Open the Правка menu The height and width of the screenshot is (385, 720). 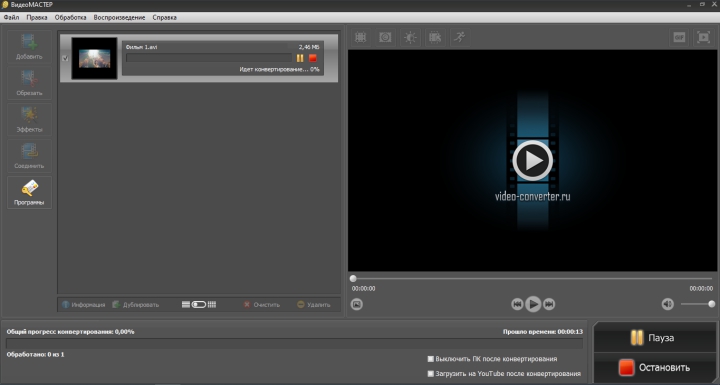[37, 17]
